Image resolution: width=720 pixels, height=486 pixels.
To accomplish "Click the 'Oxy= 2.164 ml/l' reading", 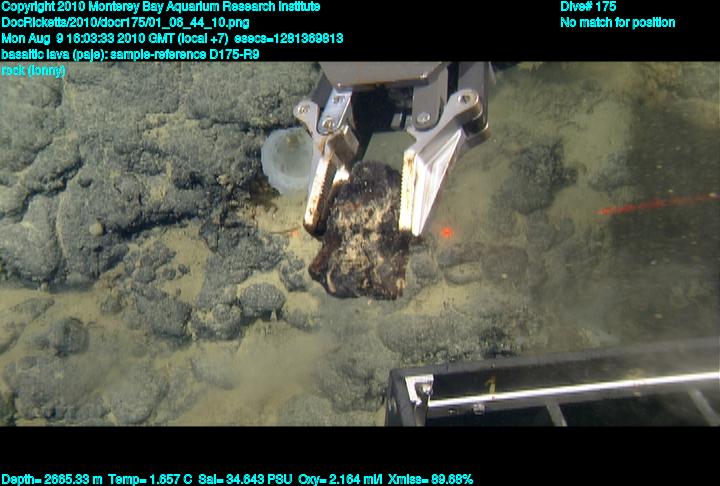I will [340, 480].
